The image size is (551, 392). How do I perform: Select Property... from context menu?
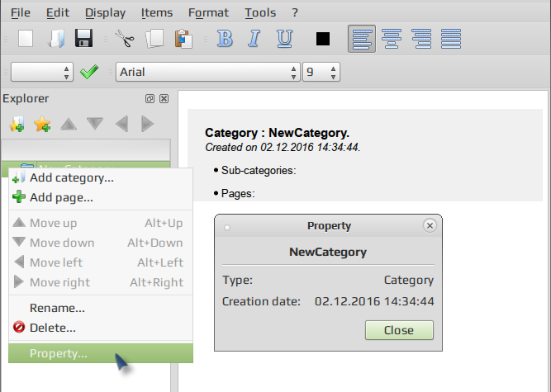[101, 353]
